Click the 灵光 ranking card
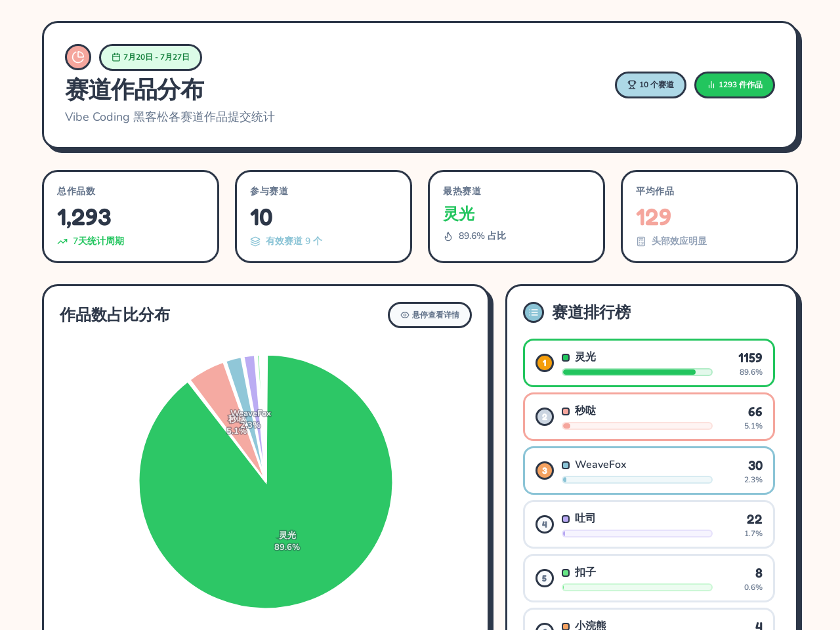840x630 pixels. [649, 363]
